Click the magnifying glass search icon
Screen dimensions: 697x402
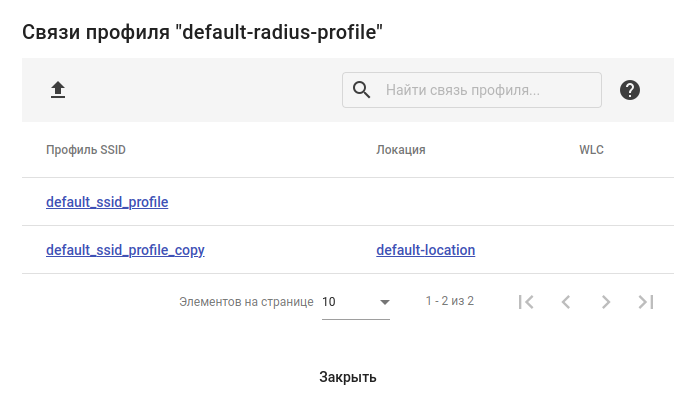pos(362,90)
